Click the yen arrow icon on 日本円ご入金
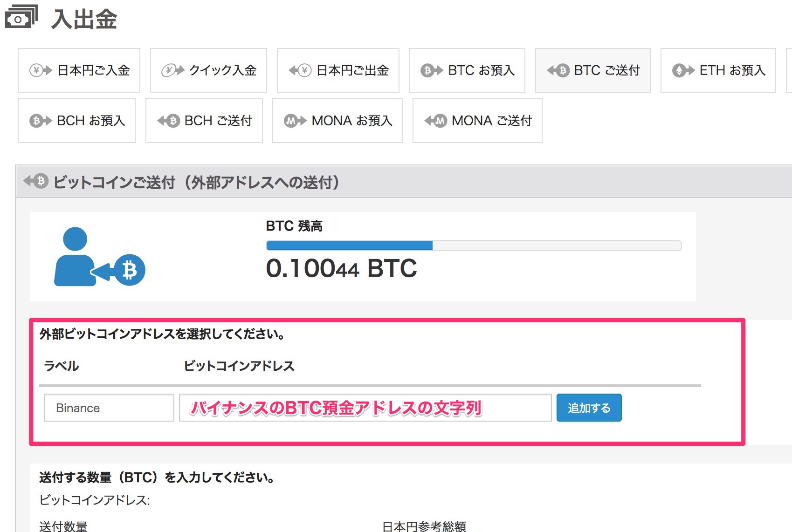Image resolution: width=792 pixels, height=532 pixels. click(41, 70)
